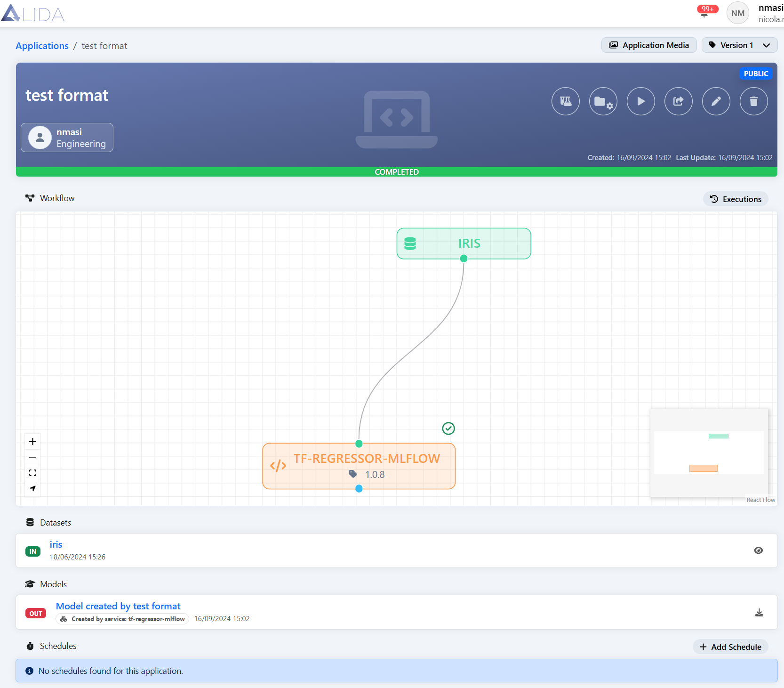Click the 1.0.8 version tag on the node

[x=367, y=474]
